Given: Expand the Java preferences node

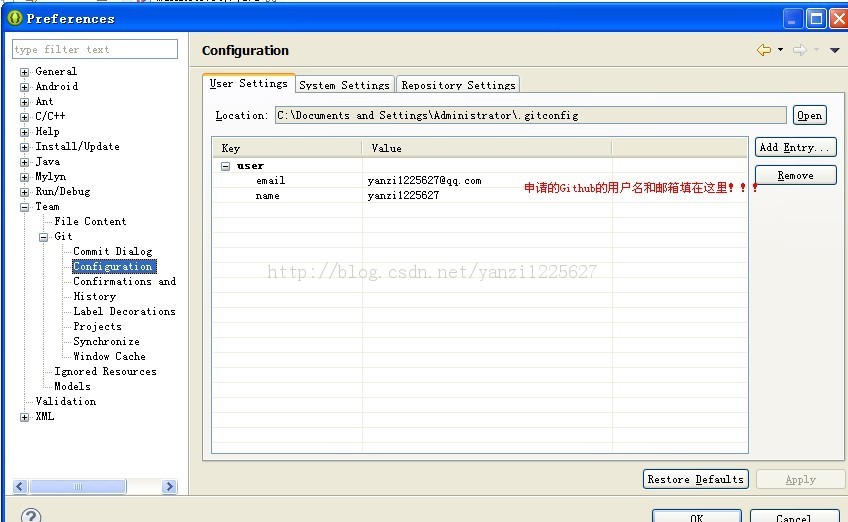Looking at the screenshot, I should 24,162.
